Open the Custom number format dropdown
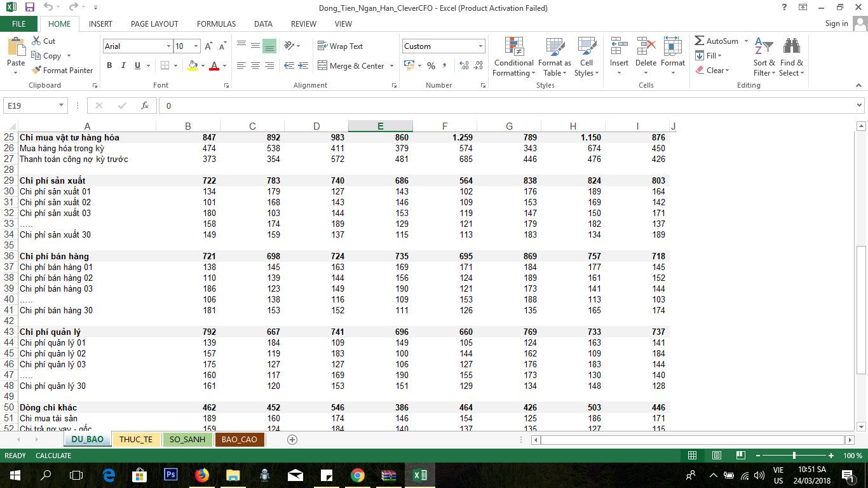The image size is (868, 488). tap(480, 46)
